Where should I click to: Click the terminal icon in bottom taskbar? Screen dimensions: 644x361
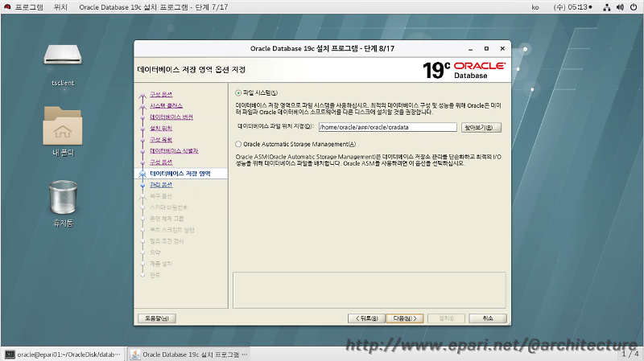tap(10, 354)
